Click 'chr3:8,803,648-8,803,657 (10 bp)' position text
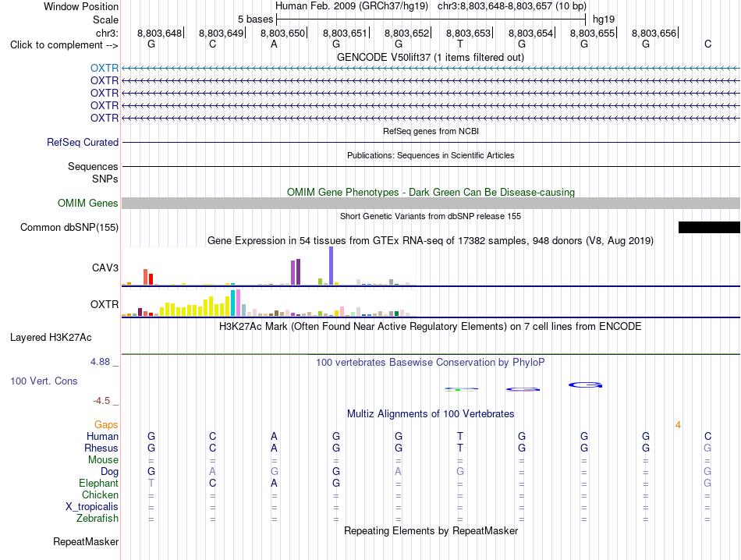741x560 pixels. tap(512, 6)
